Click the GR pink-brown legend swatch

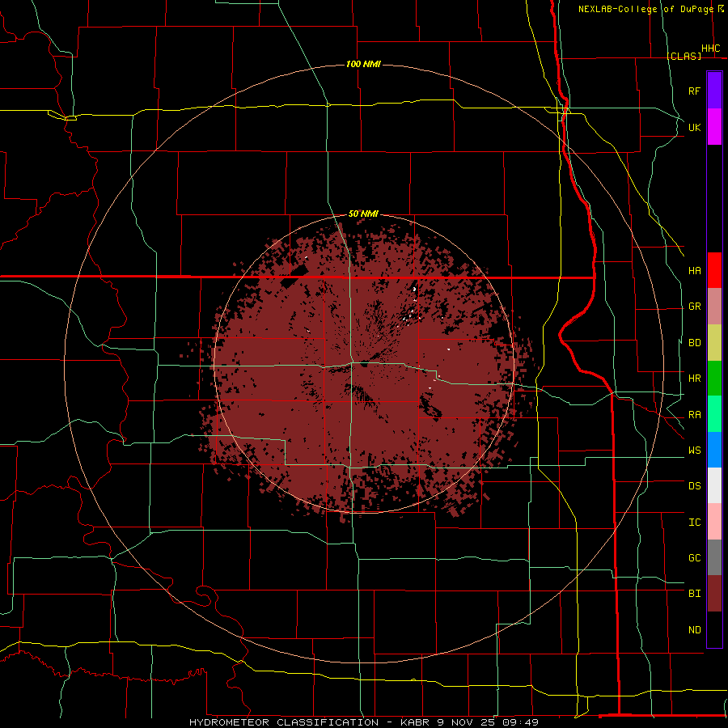[714, 307]
